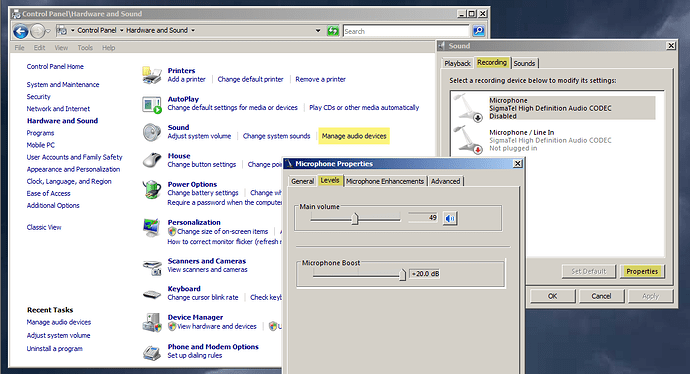Open the Edit menu

39,48
